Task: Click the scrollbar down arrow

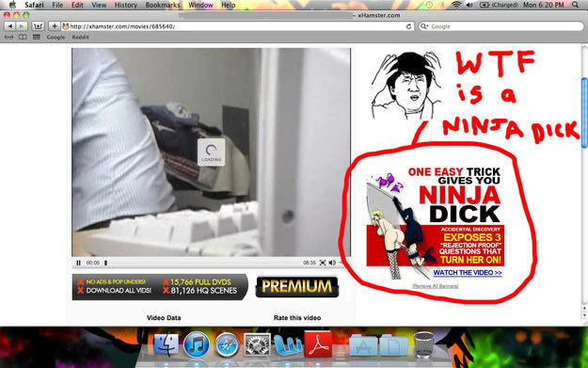Action: click(x=584, y=315)
